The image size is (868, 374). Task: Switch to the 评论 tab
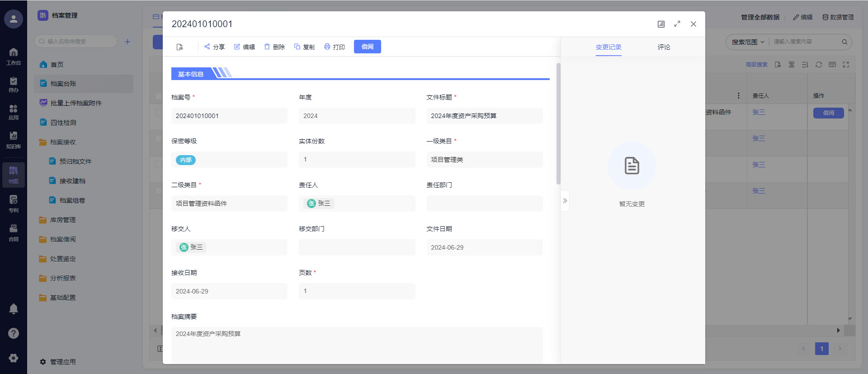coord(664,47)
